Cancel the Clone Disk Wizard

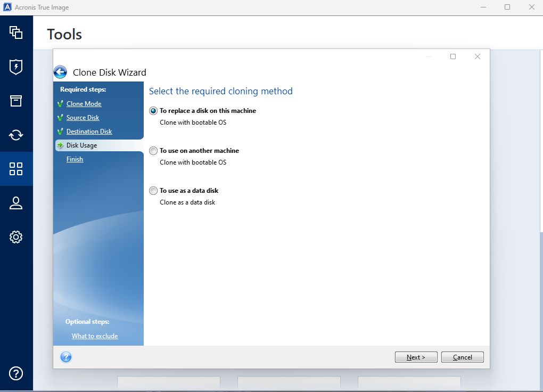[x=462, y=357]
